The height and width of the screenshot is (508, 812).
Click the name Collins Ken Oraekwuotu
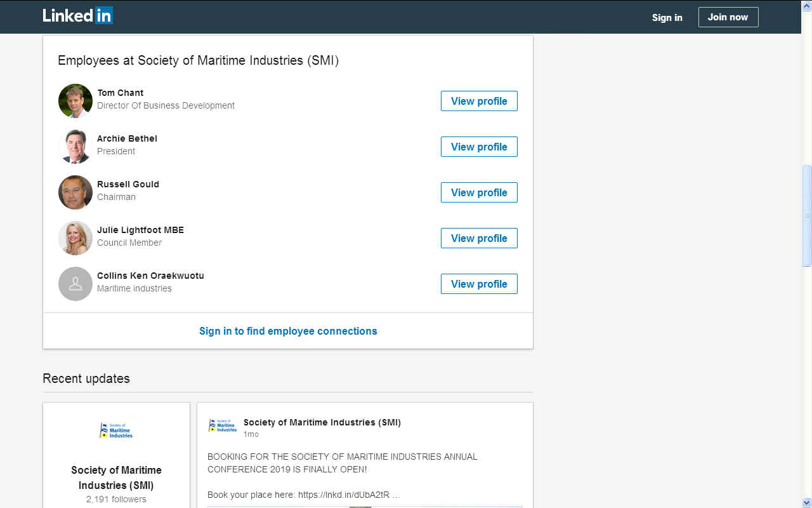click(x=150, y=276)
